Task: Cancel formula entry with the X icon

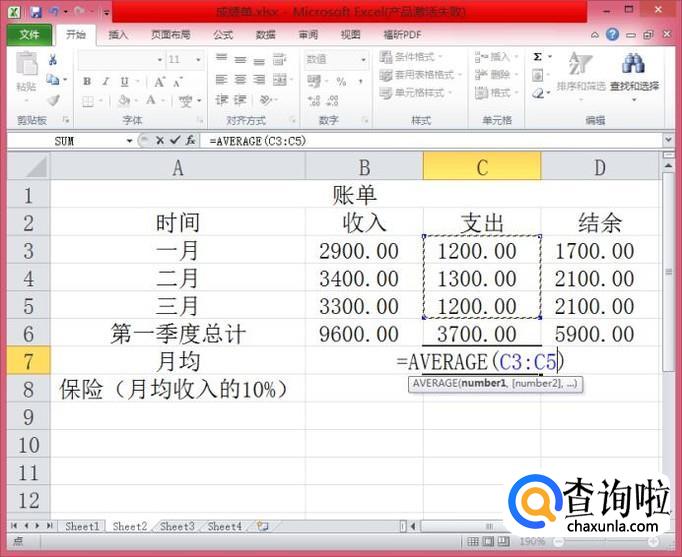Action: (160, 140)
